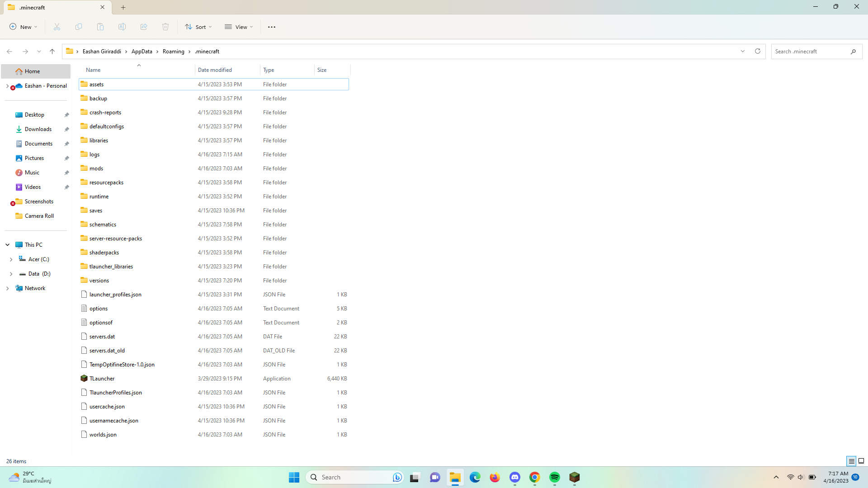Open Windows Start menu
Viewport: 868px width, 488px height.
(294, 477)
